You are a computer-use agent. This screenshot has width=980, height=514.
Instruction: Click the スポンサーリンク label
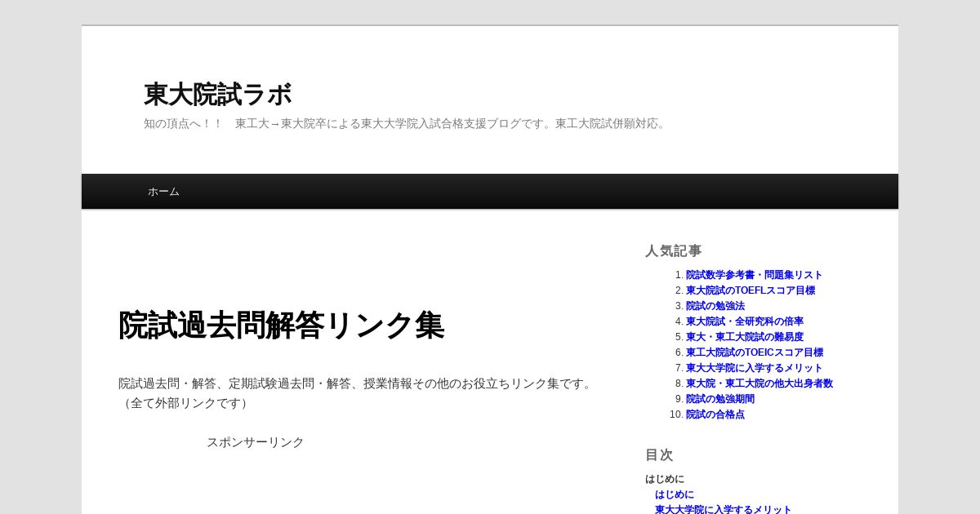click(256, 442)
